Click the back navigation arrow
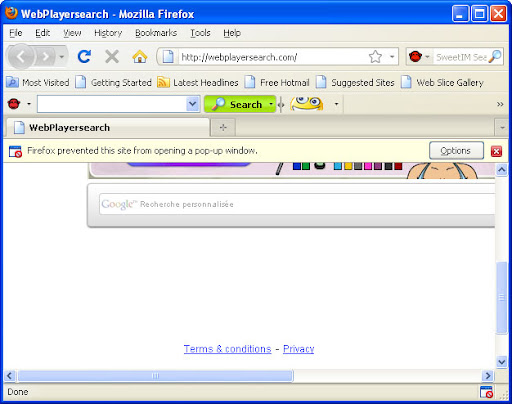This screenshot has height=404, width=512. (x=21, y=57)
